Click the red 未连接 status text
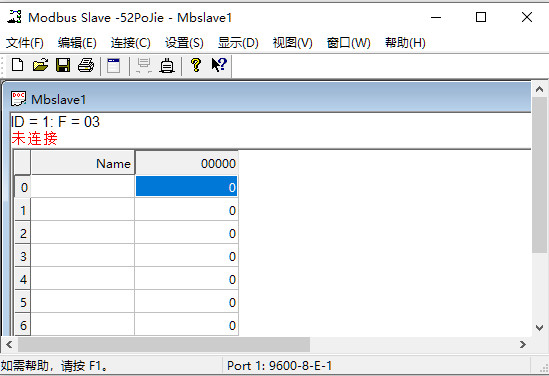549x376 pixels. click(x=34, y=138)
